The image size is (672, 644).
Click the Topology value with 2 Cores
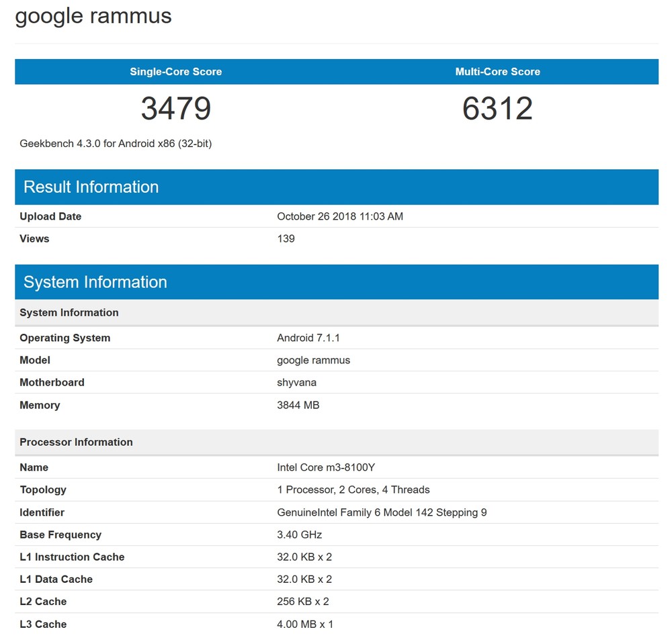pos(353,490)
